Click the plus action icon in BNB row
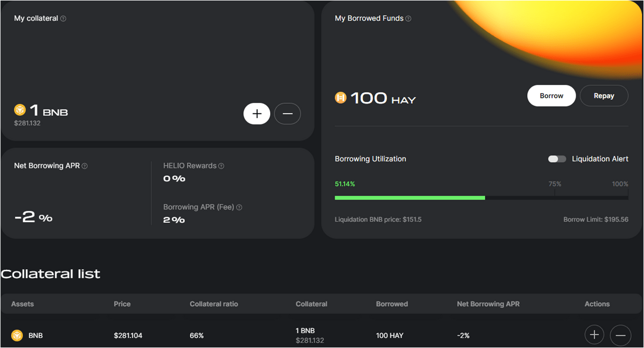Screen dimensions: 644x348 point(594,335)
